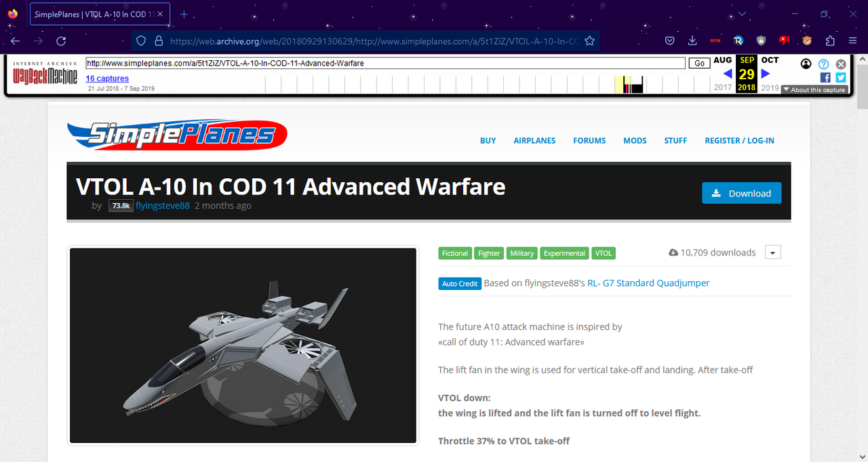Click highlighted 2018 timeline sparkline
Viewport: 868px width, 462px height.
618,85
